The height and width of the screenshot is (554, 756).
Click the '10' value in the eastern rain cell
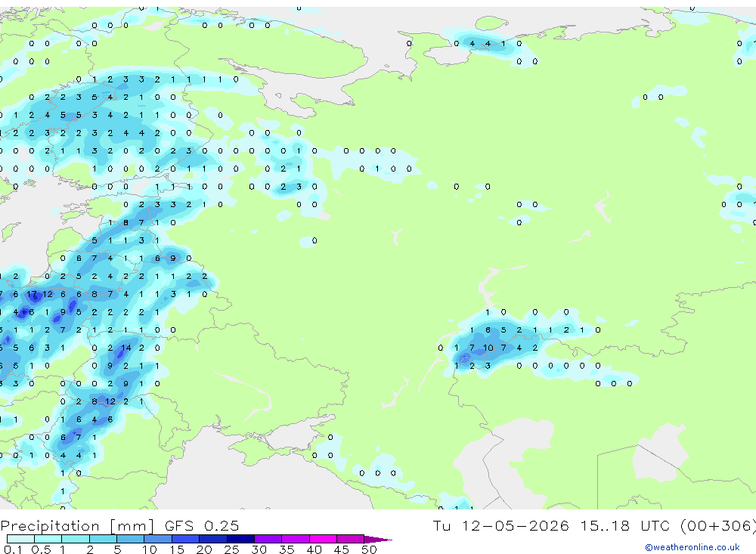tap(488, 348)
